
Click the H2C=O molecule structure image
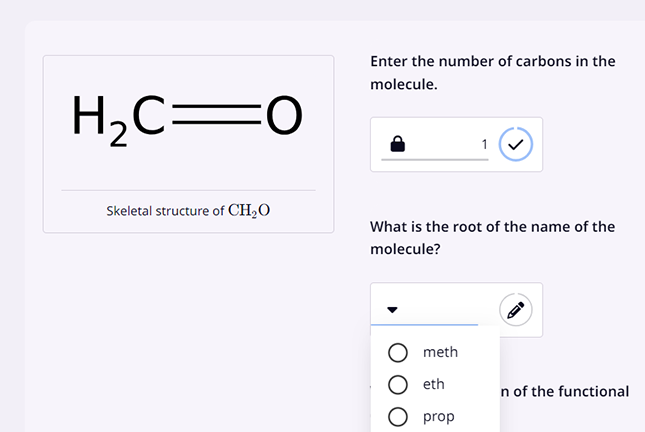pos(187,118)
